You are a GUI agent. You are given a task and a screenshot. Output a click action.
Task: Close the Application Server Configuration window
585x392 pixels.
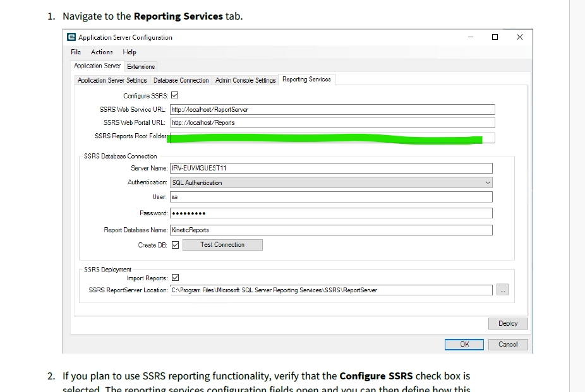tap(520, 37)
